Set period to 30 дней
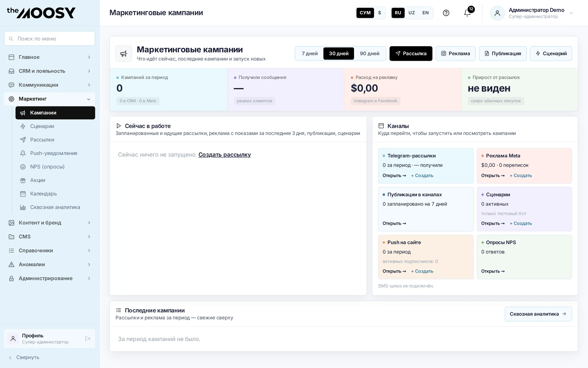 [339, 53]
